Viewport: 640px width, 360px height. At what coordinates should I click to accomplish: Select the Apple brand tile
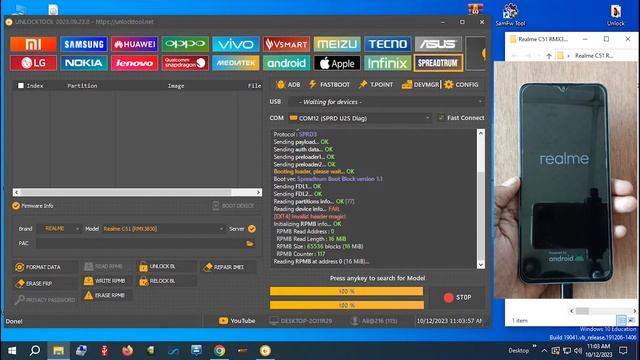point(337,63)
